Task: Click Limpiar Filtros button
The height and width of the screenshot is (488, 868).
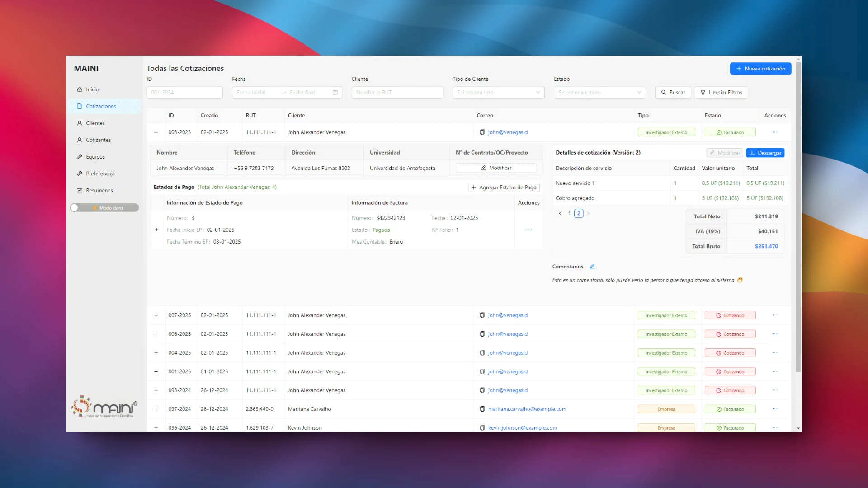Action: [x=722, y=93]
